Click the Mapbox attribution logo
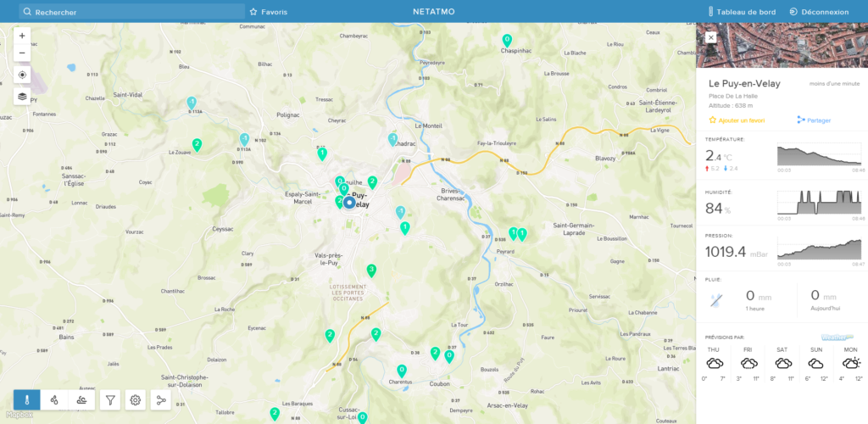Image resolution: width=868 pixels, height=424 pixels. click(x=20, y=414)
